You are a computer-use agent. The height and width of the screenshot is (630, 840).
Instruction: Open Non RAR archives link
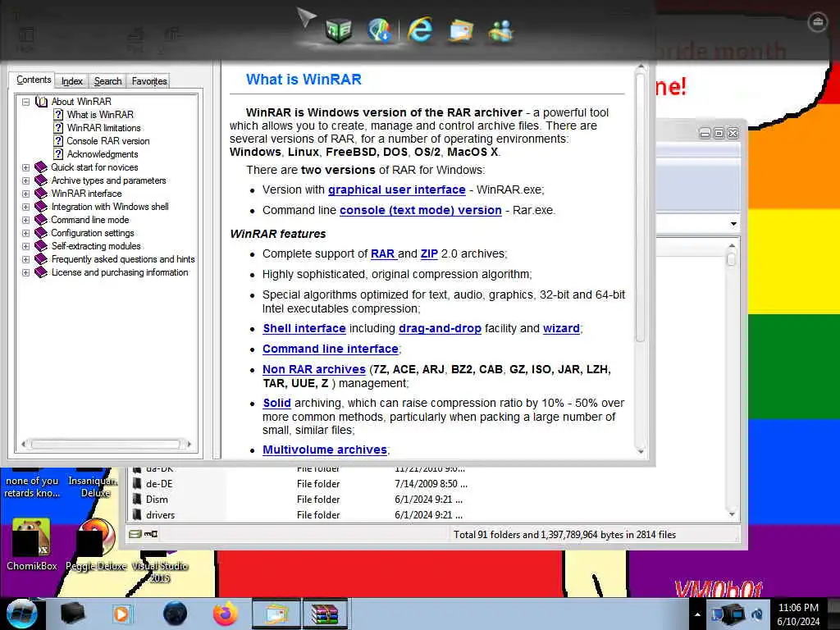(314, 369)
